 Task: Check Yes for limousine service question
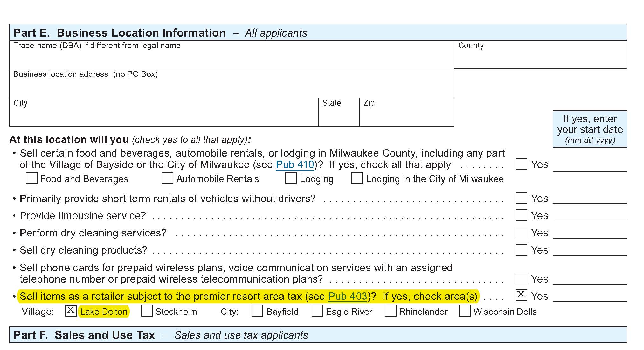click(521, 215)
